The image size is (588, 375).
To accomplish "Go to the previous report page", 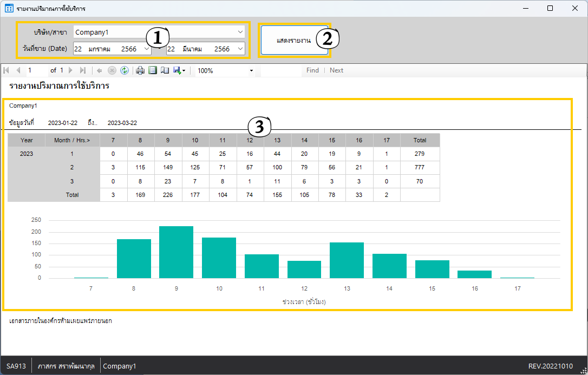I will (18, 70).
